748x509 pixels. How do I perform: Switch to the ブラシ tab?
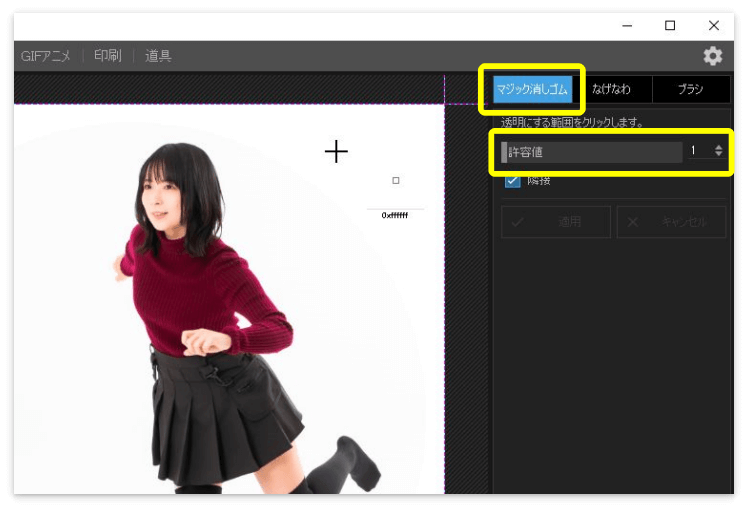pyautogui.click(x=690, y=89)
